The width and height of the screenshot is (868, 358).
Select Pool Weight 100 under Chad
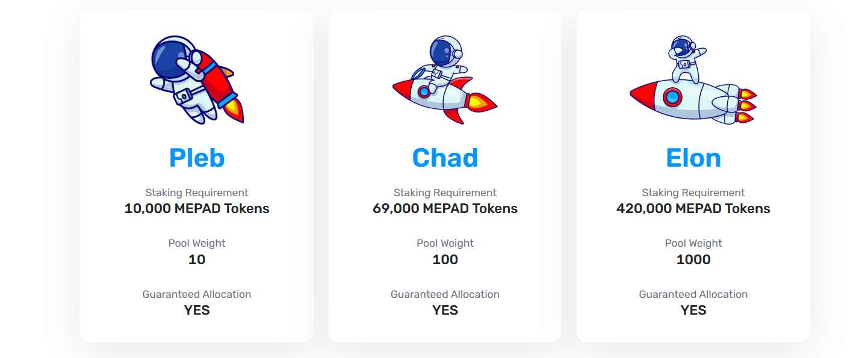tap(445, 259)
